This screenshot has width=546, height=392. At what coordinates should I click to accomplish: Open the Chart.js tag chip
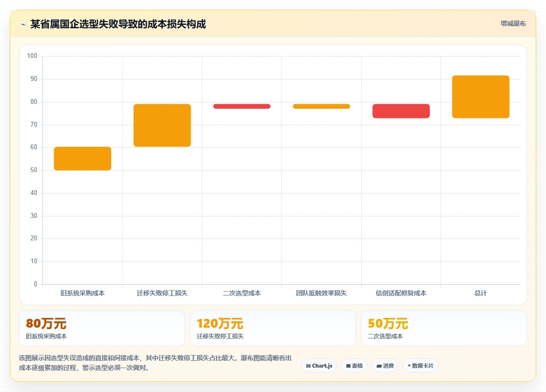[x=319, y=366]
